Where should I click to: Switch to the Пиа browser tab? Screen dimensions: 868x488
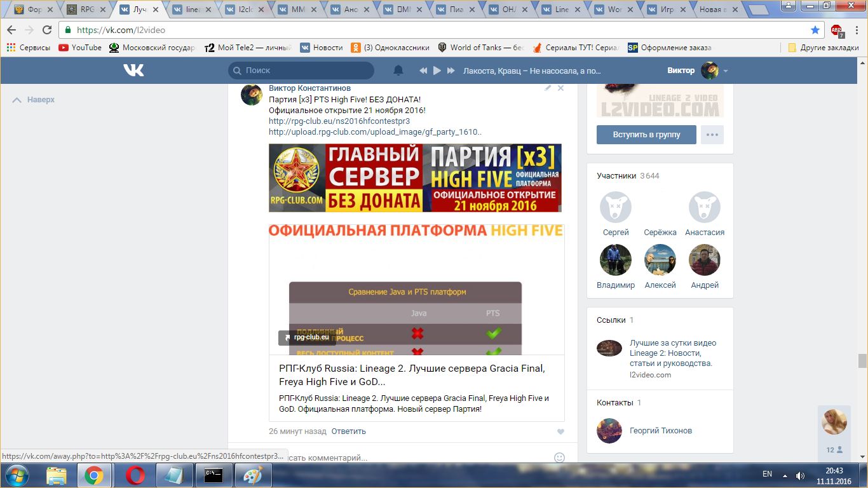tap(457, 10)
